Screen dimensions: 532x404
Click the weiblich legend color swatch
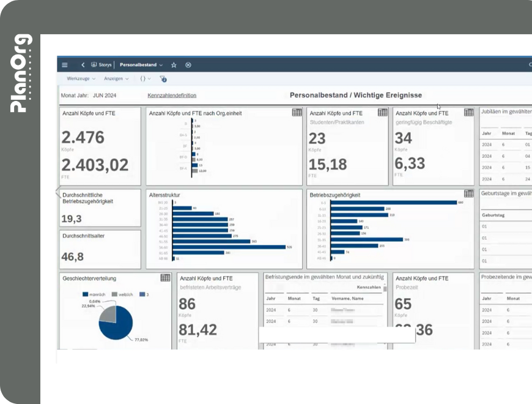pyautogui.click(x=114, y=294)
